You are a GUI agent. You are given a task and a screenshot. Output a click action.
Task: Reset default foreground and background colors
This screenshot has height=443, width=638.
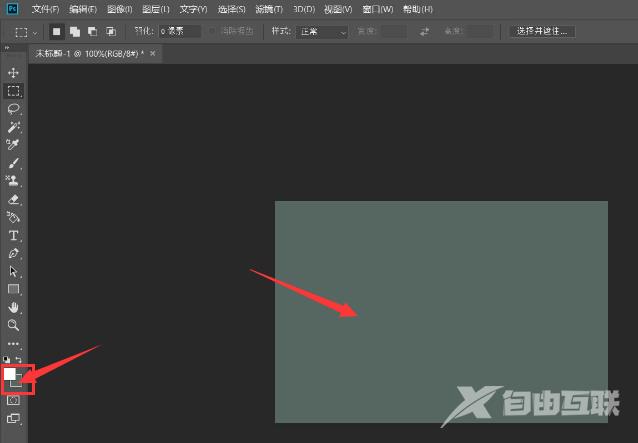point(6,359)
